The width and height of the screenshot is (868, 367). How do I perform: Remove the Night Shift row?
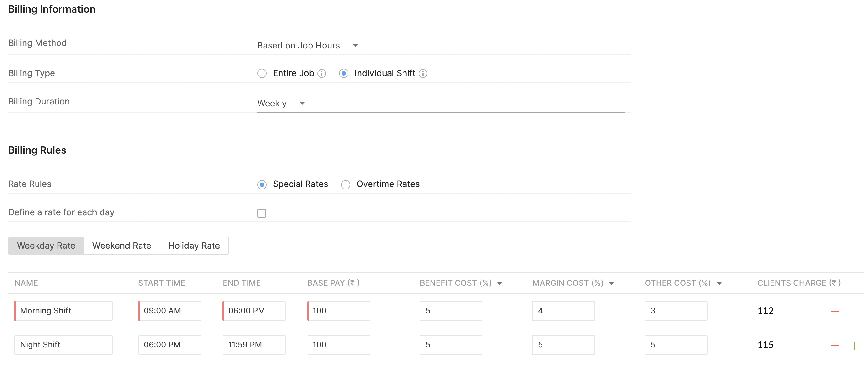click(835, 345)
